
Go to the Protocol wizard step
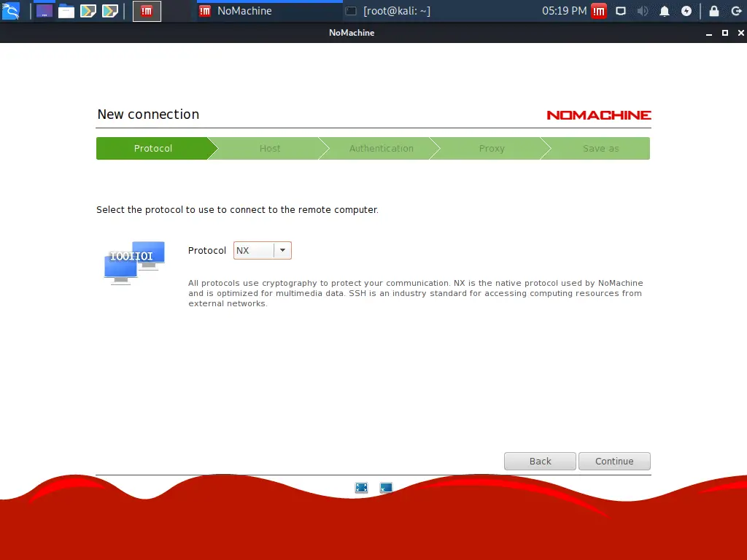click(x=153, y=149)
